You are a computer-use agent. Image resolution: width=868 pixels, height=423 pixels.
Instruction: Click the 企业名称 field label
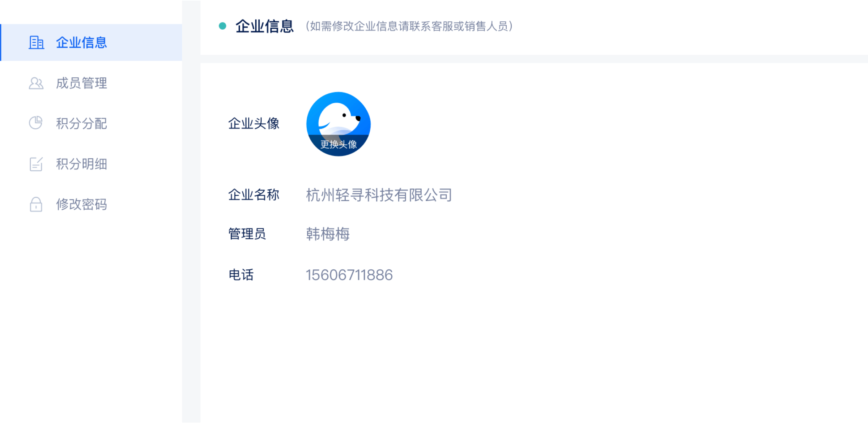tap(254, 195)
